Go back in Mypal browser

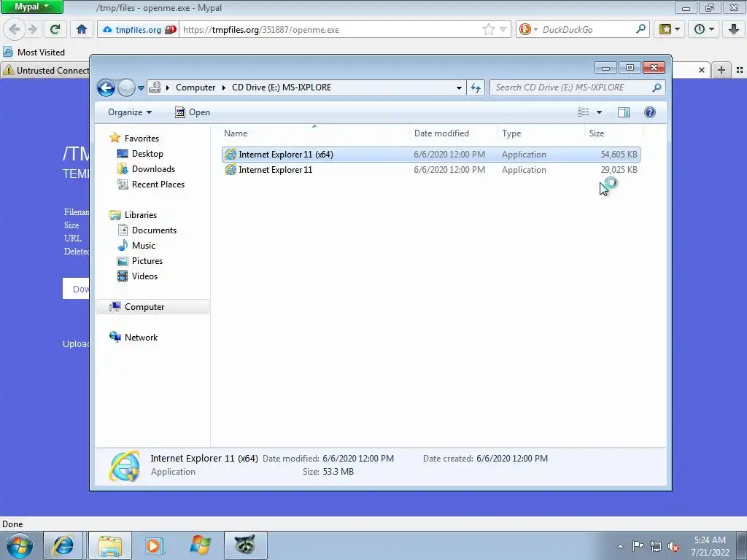click(x=15, y=29)
